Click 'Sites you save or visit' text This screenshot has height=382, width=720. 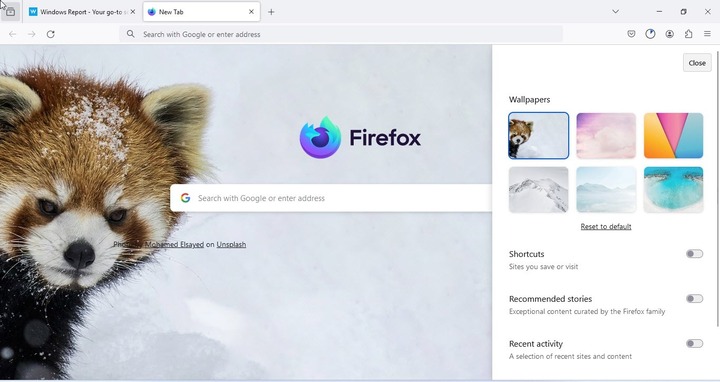pyautogui.click(x=544, y=266)
